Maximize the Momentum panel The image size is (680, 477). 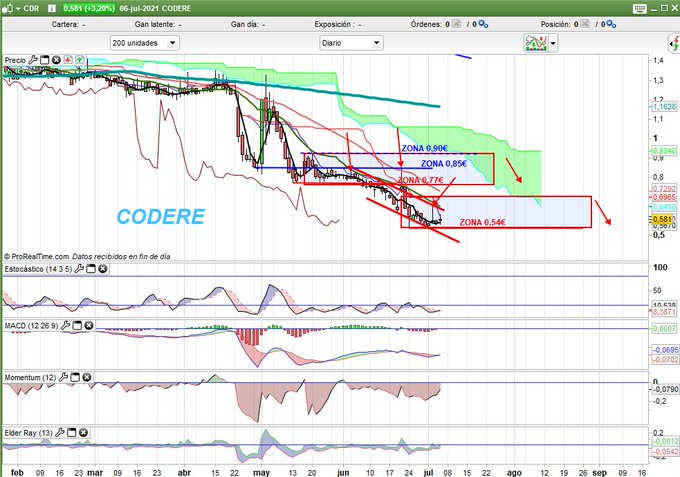coord(75,378)
